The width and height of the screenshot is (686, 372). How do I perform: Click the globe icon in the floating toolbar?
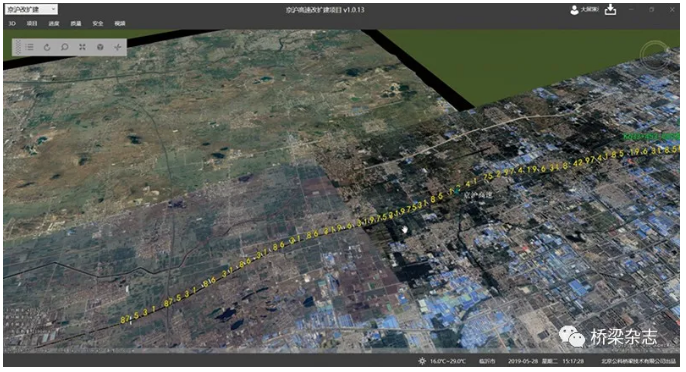coord(100,47)
